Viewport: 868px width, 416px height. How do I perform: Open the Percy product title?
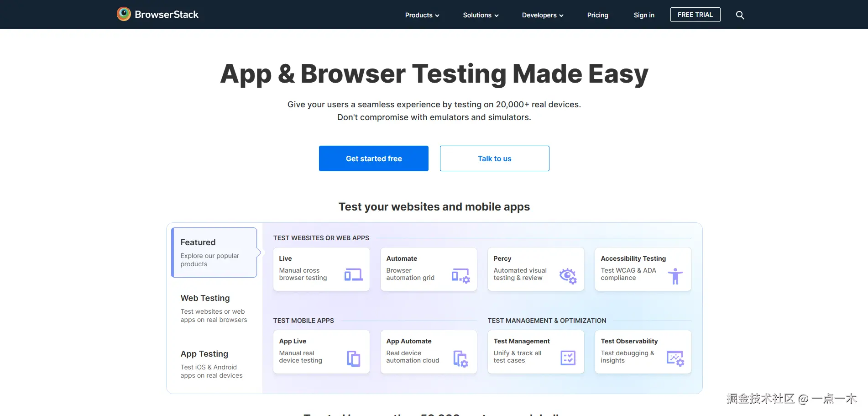[x=502, y=258]
